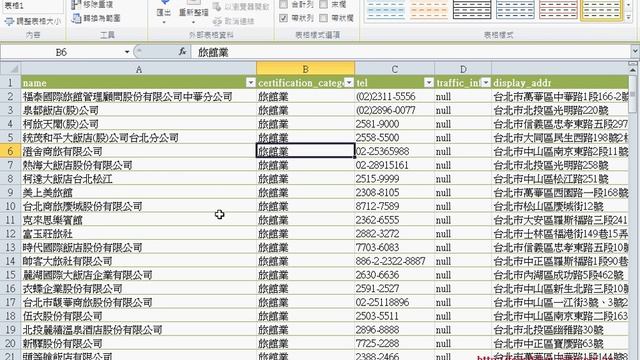Select column C header
Screen dimensions: 640x360
pos(394,69)
